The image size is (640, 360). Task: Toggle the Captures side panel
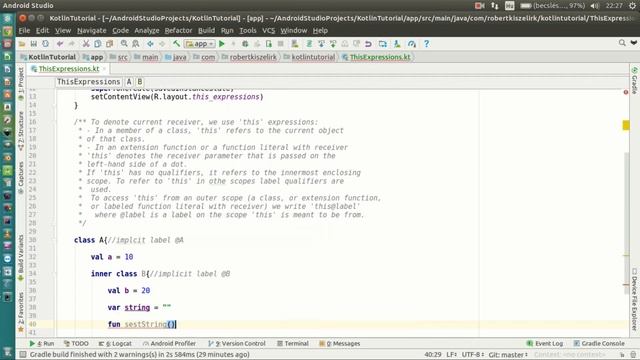21,178
